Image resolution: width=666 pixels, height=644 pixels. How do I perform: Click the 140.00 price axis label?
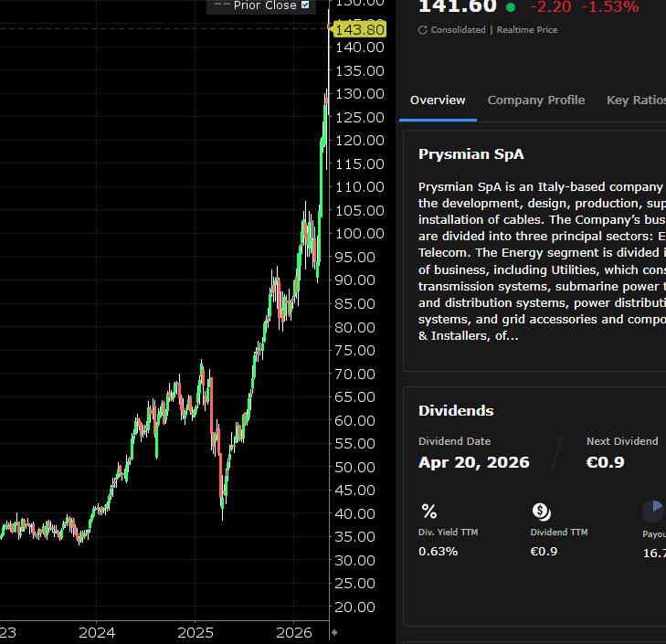[x=360, y=48]
